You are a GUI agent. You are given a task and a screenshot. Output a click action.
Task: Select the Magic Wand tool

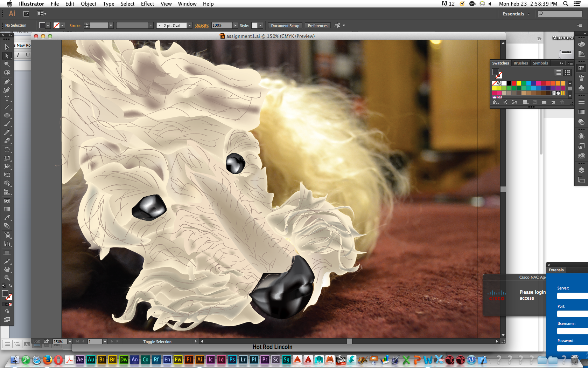(7, 64)
